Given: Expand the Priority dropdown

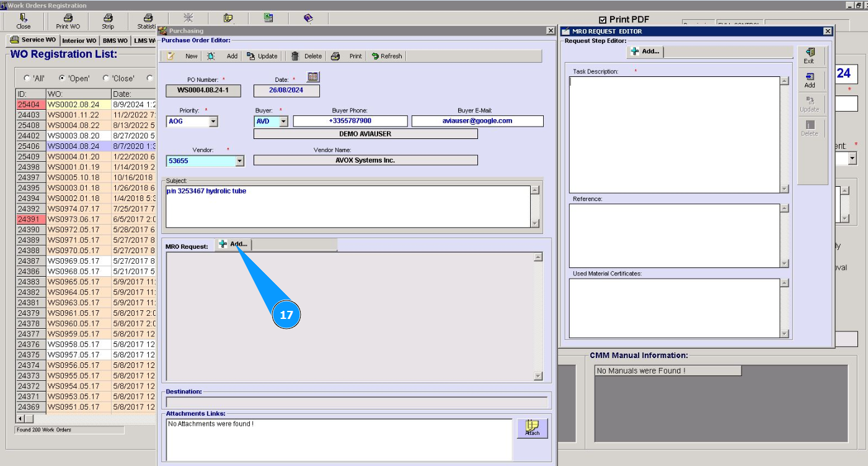Looking at the screenshot, I should pyautogui.click(x=213, y=122).
